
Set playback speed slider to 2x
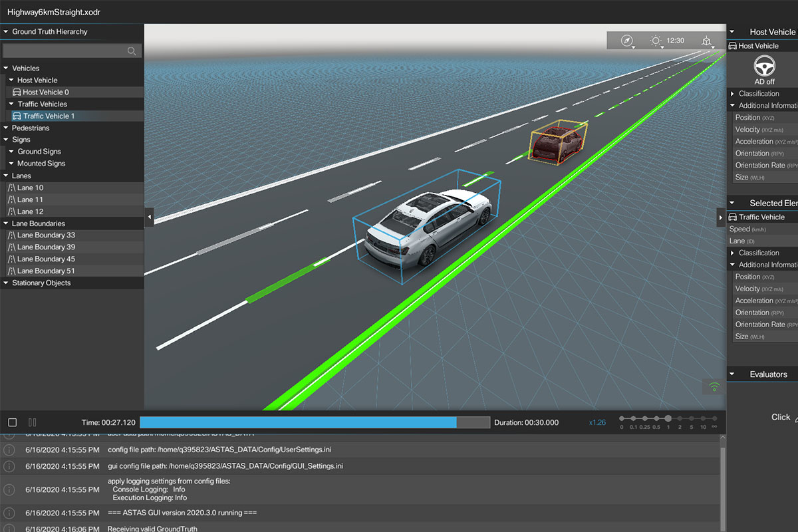[x=680, y=418]
